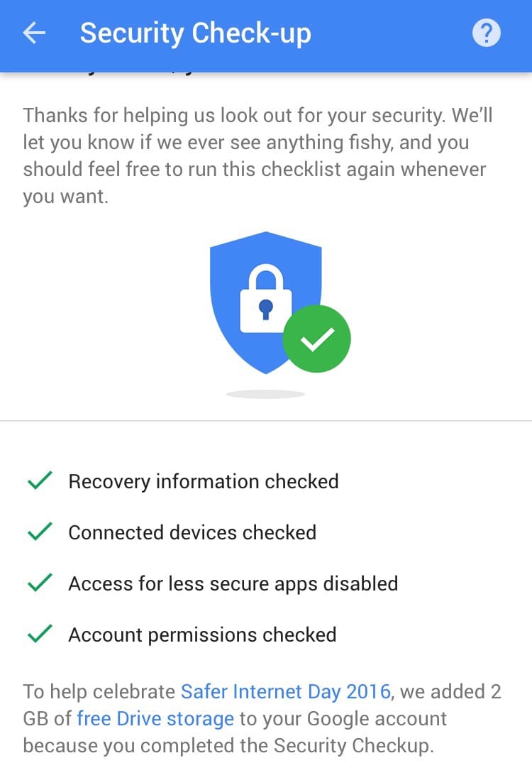Click the completed Security Checkup sentence
The image size is (532, 780).
(x=227, y=746)
